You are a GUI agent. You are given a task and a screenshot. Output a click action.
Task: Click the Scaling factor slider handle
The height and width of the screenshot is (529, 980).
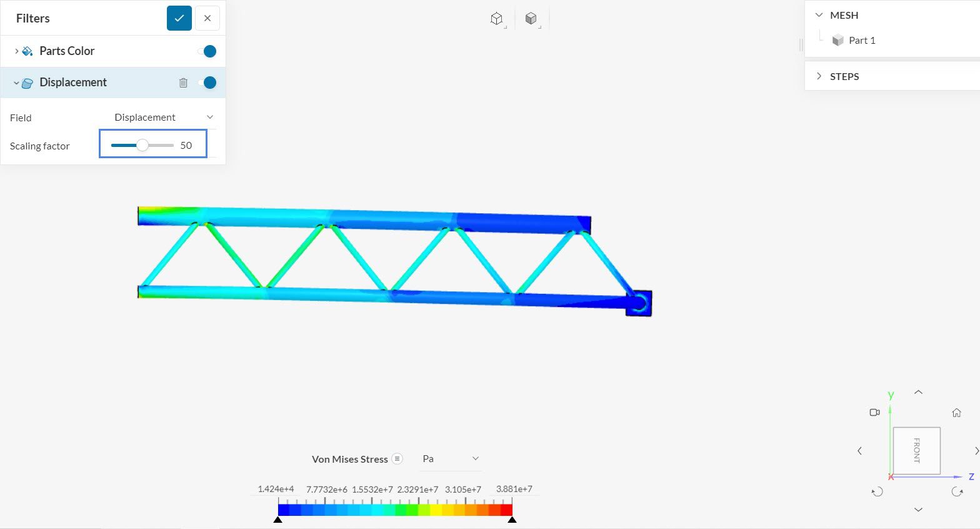[x=142, y=145]
